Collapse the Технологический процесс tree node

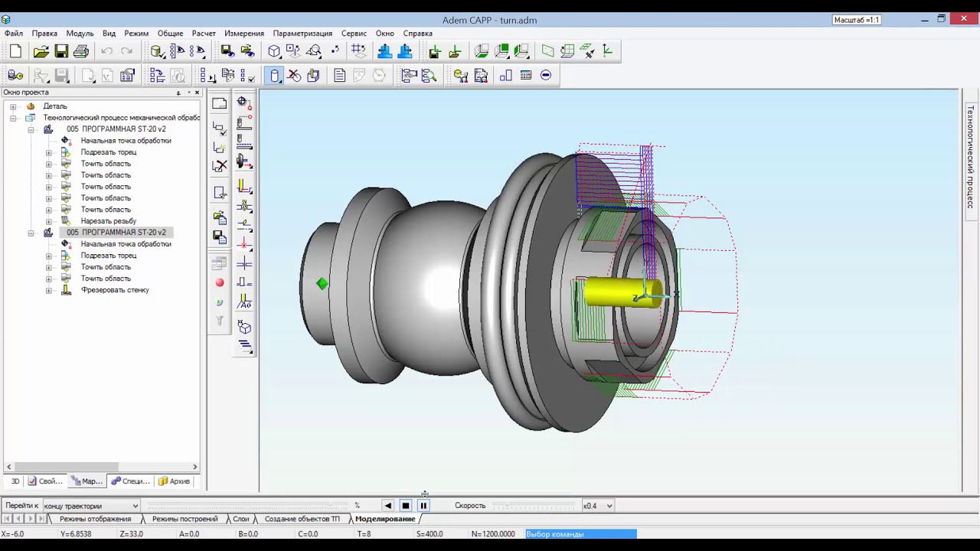click(13, 118)
